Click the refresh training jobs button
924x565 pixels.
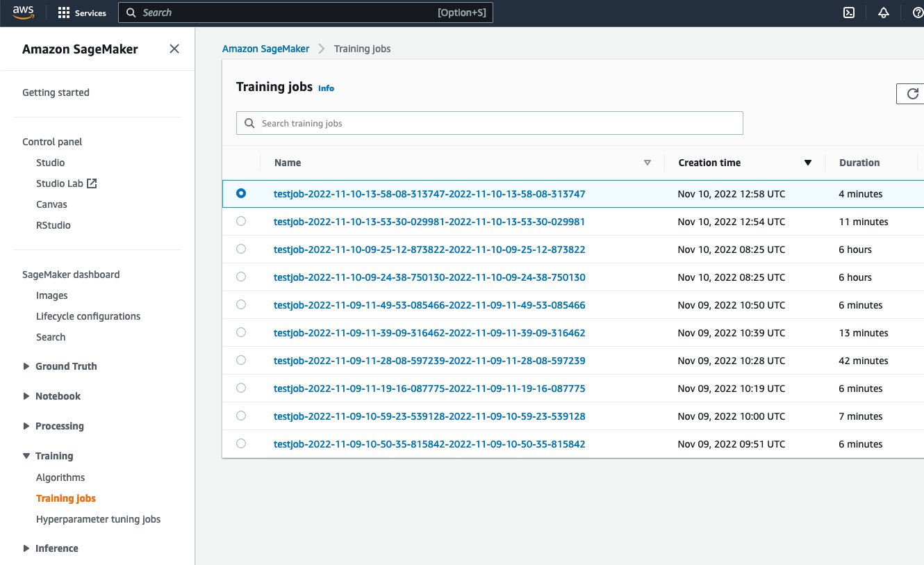[911, 94]
